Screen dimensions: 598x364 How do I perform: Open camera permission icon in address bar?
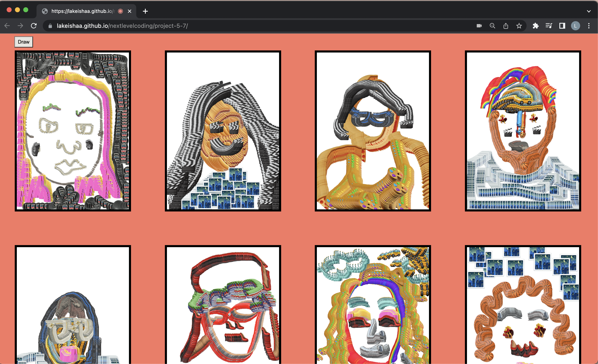(x=479, y=26)
